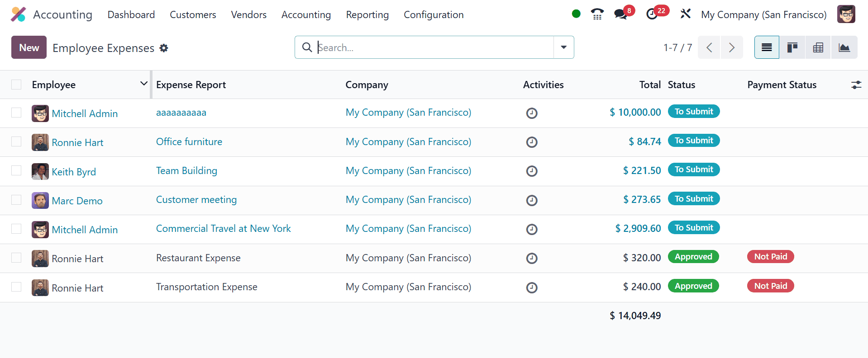Switch to graph view

tap(844, 47)
